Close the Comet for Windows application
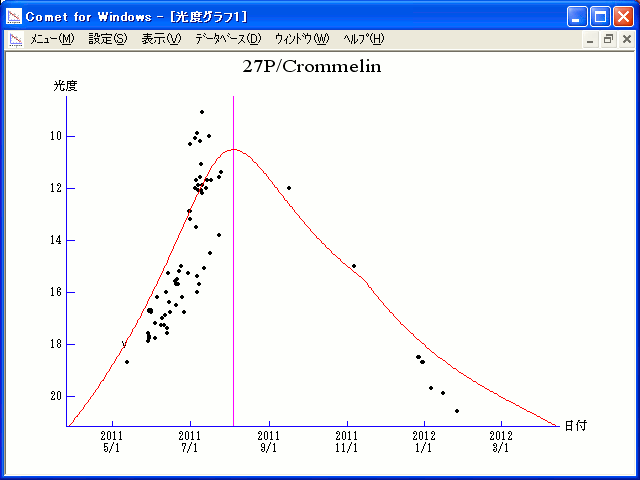Viewport: 640px width, 480px height. click(623, 17)
